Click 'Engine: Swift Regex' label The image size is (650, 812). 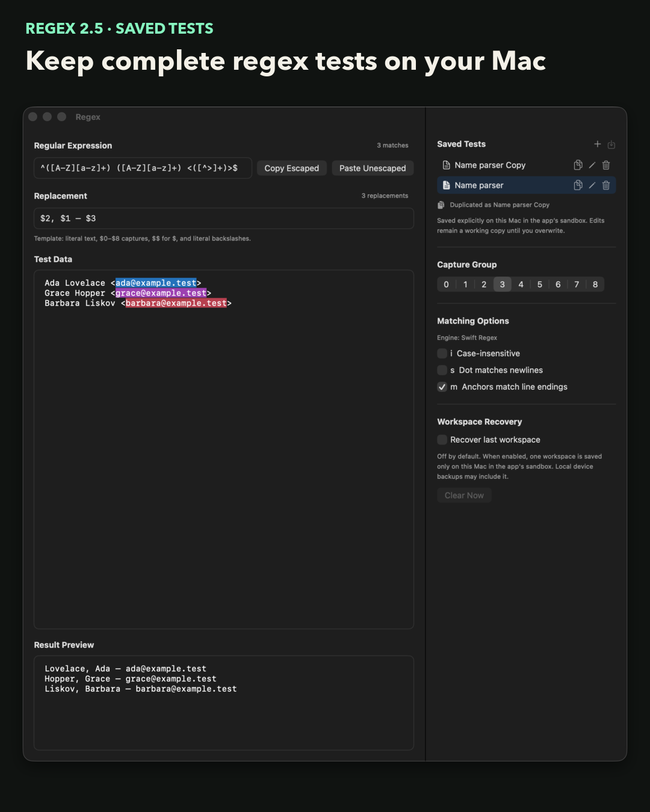(467, 338)
